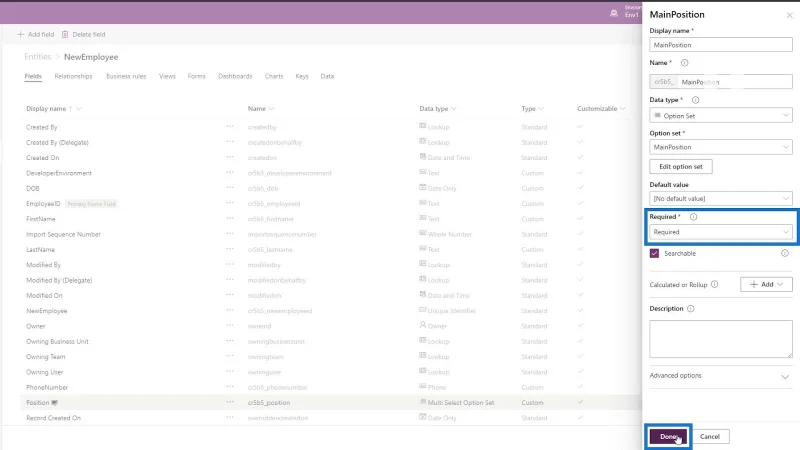Click into the Name input field
Image resolution: width=800 pixels, height=450 pixels.
tap(735, 82)
